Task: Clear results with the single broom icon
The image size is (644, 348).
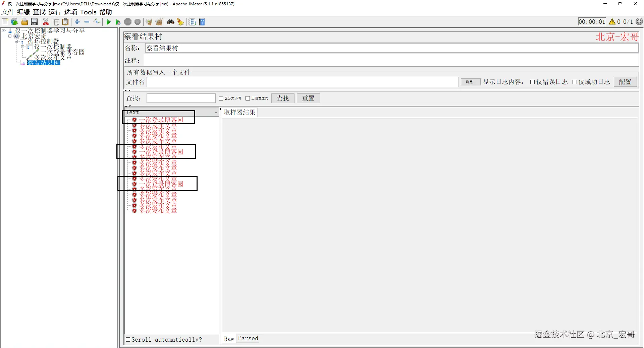Action: [149, 22]
